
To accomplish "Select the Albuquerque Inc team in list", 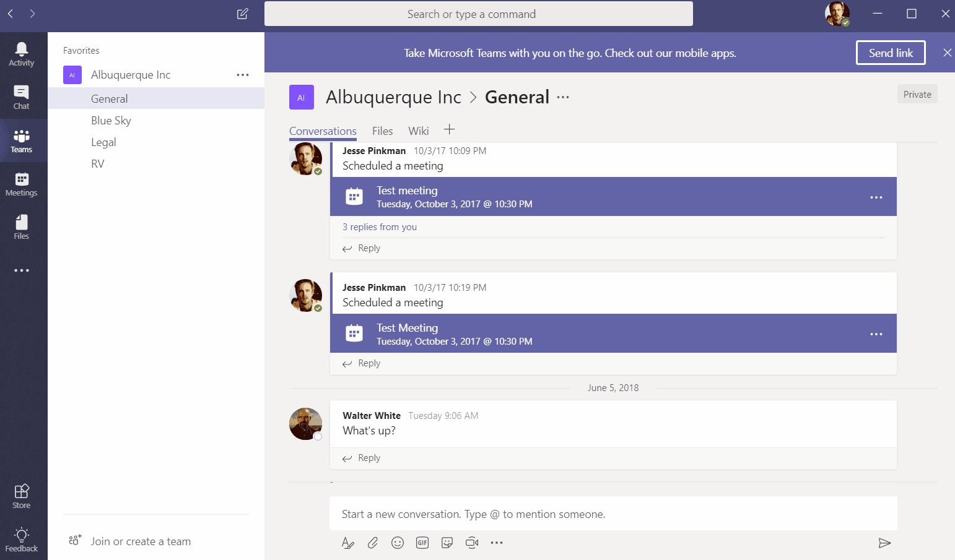I will pyautogui.click(x=131, y=75).
